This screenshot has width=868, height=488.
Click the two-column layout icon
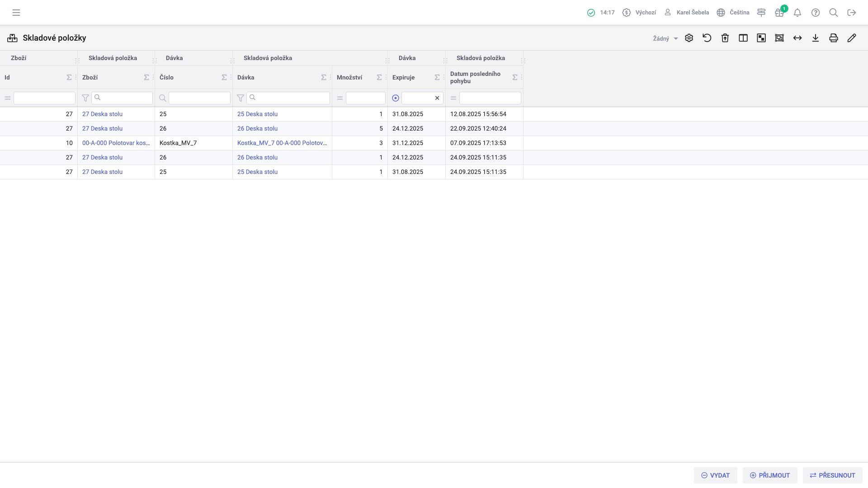pyautogui.click(x=743, y=38)
